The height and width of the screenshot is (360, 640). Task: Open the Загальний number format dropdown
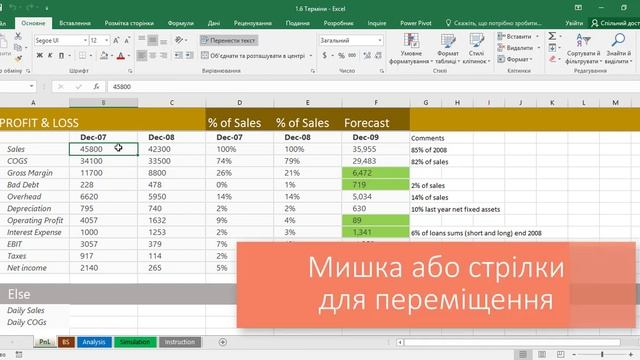[x=380, y=40]
